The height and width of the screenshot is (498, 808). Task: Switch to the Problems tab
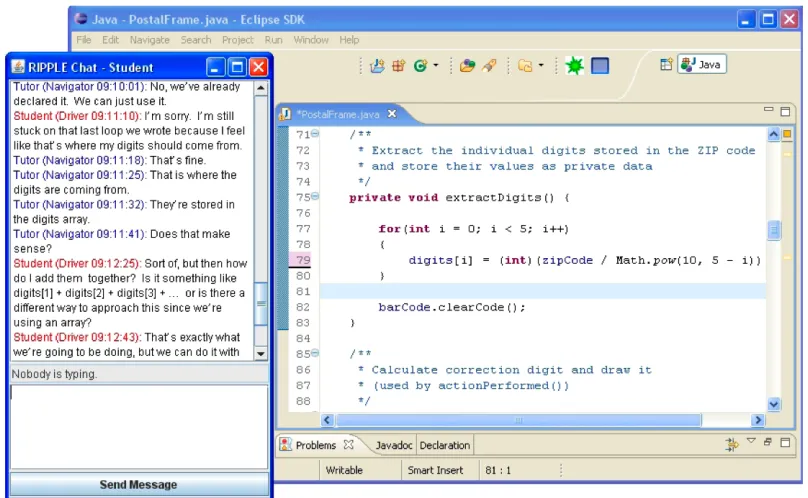pyautogui.click(x=315, y=445)
